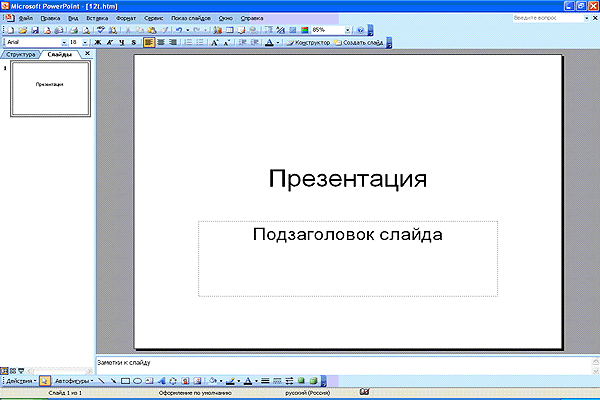Open the Действия drawing menu
600x400 pixels.
tap(21, 381)
